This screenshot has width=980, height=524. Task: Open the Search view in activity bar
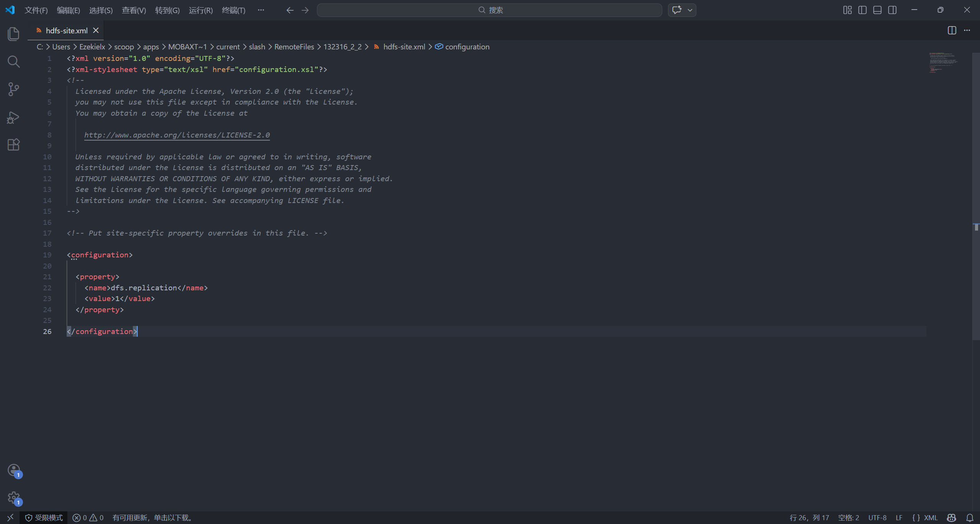tap(13, 62)
